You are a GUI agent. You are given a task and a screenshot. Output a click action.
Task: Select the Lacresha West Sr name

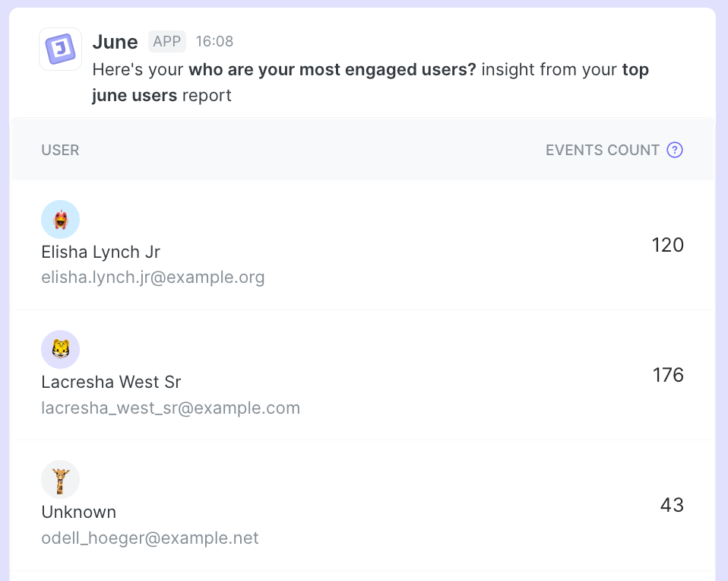(111, 382)
